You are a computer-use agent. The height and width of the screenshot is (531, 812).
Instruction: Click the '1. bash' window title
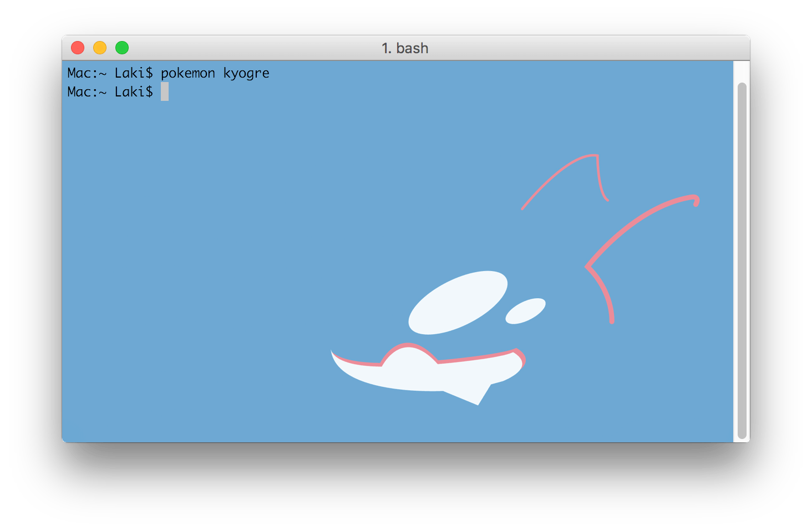coord(405,48)
